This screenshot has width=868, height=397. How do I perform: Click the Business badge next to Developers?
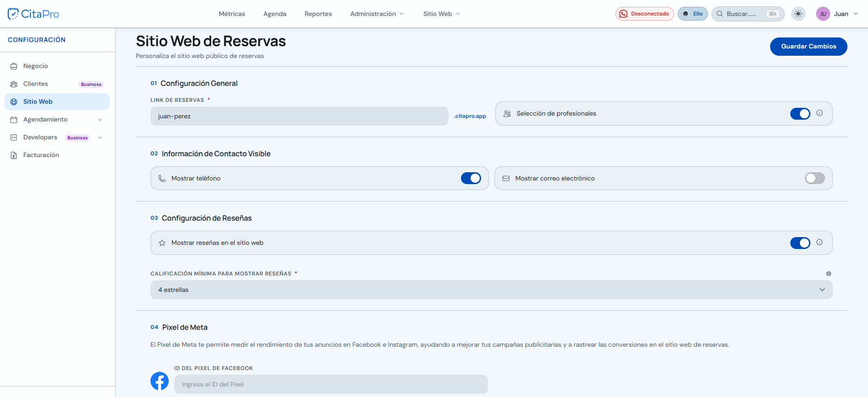click(77, 138)
